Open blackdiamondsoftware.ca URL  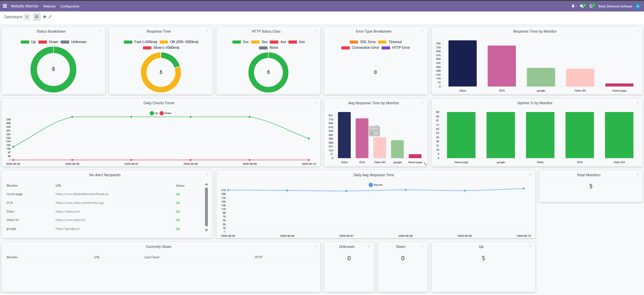82,194
